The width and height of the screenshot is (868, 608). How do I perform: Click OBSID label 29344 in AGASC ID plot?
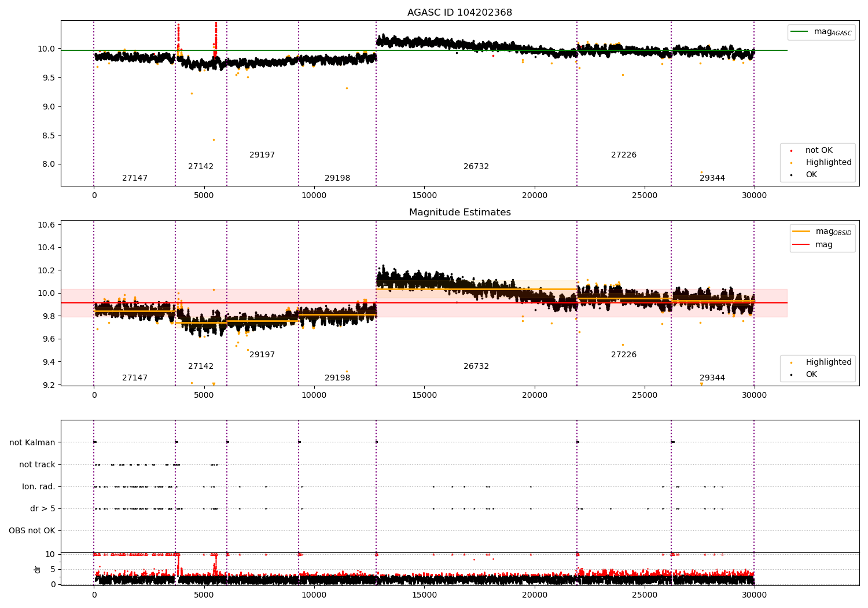tap(712, 178)
